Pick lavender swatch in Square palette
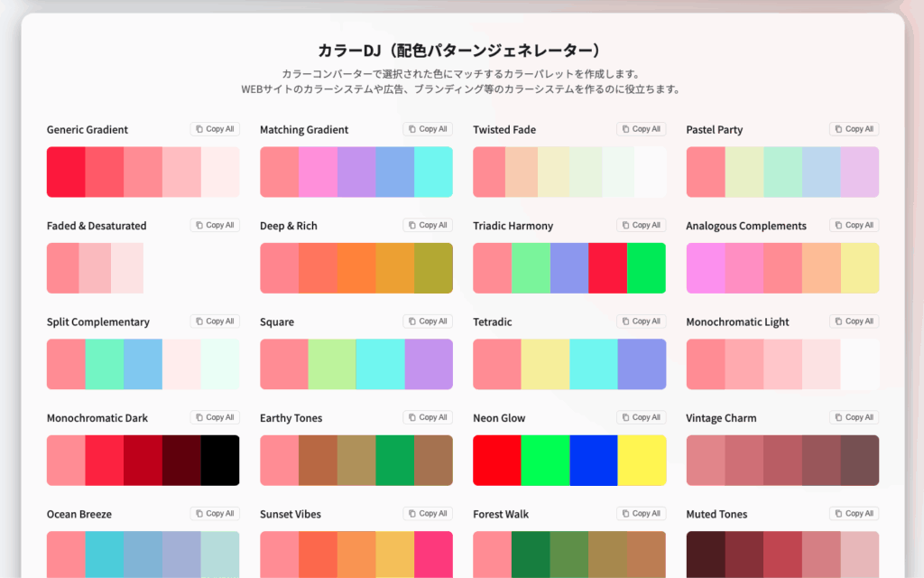Viewport: 924px width, 578px height. coord(429,364)
